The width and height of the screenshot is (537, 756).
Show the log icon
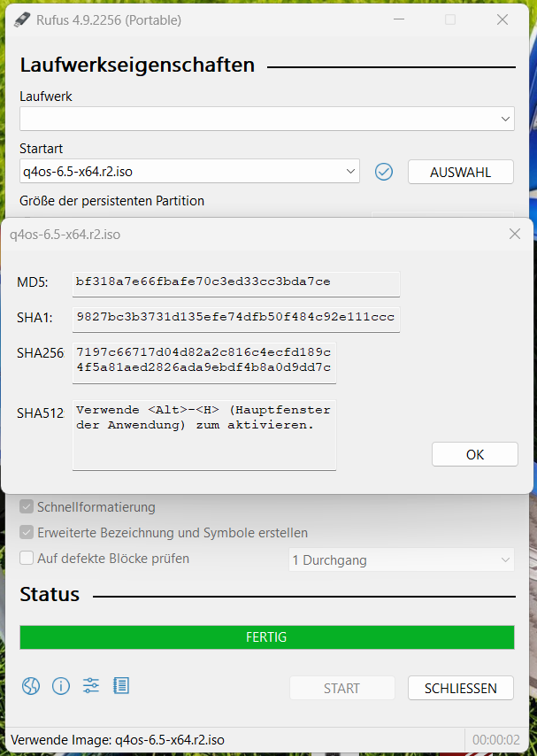click(x=121, y=686)
